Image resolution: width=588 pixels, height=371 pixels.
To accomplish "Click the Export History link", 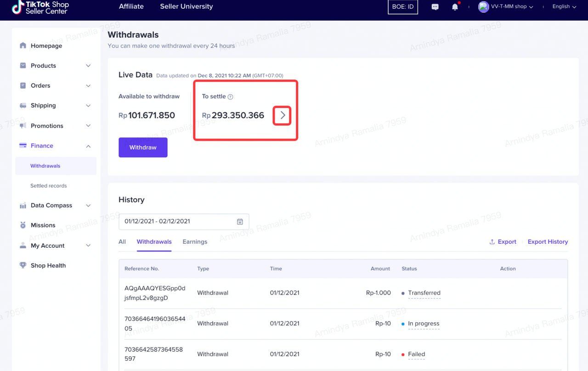I will coord(548,242).
